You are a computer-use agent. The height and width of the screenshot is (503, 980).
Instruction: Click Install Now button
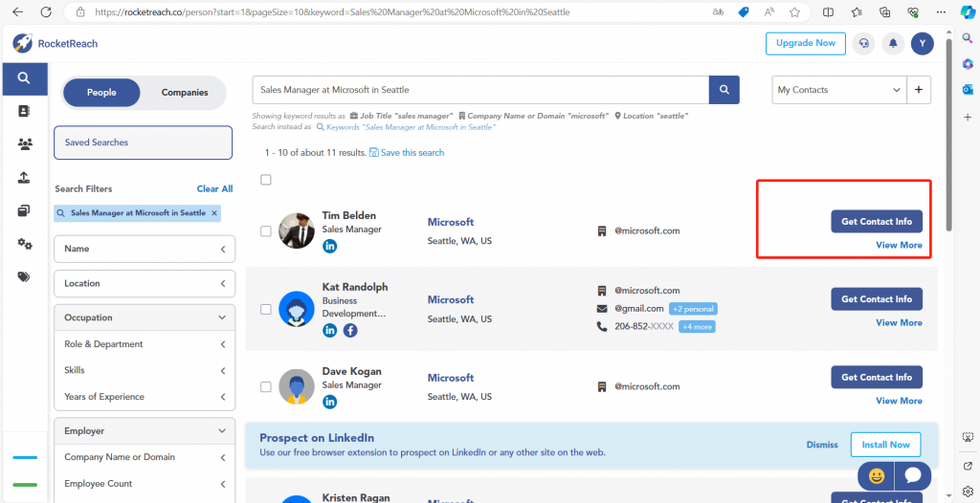(885, 445)
